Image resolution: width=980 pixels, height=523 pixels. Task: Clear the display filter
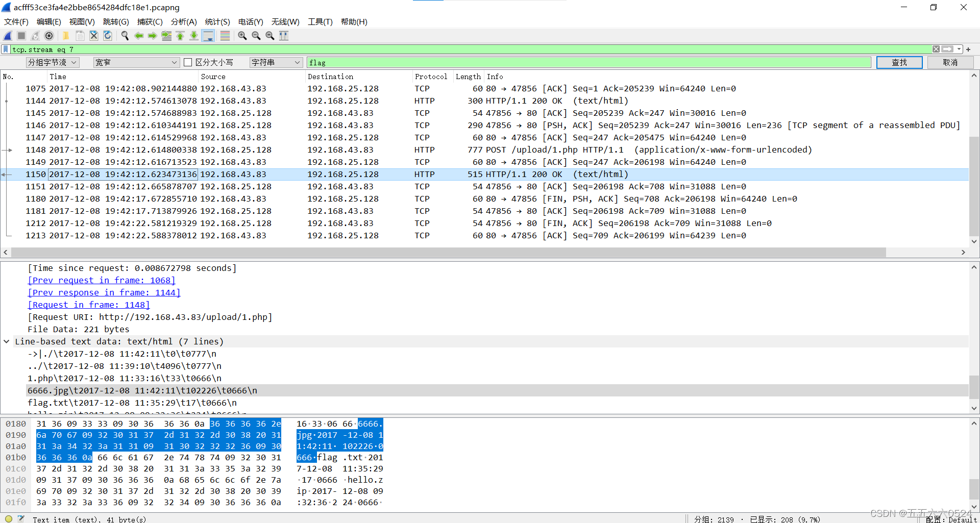coord(936,49)
